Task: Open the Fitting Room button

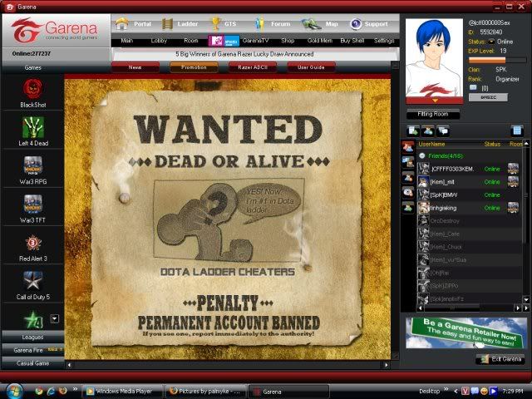Action: click(433, 115)
